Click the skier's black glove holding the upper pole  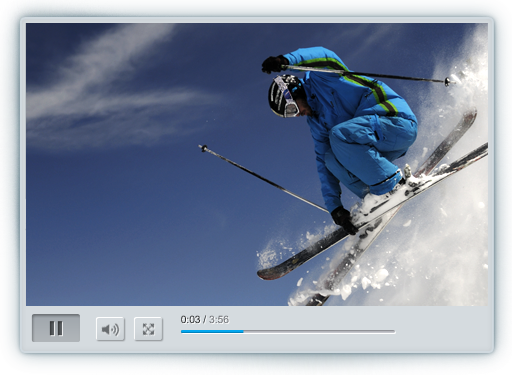pyautogui.click(x=274, y=64)
